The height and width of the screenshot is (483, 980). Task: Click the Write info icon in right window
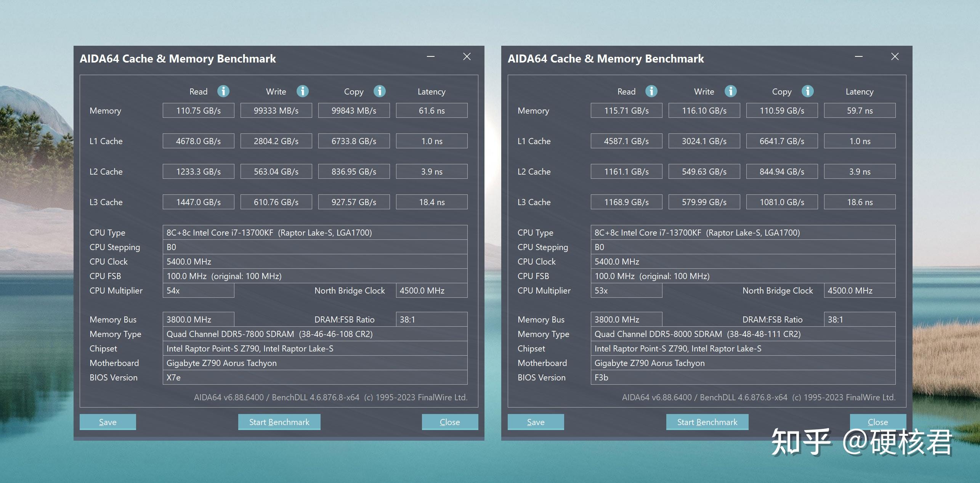pos(731,91)
